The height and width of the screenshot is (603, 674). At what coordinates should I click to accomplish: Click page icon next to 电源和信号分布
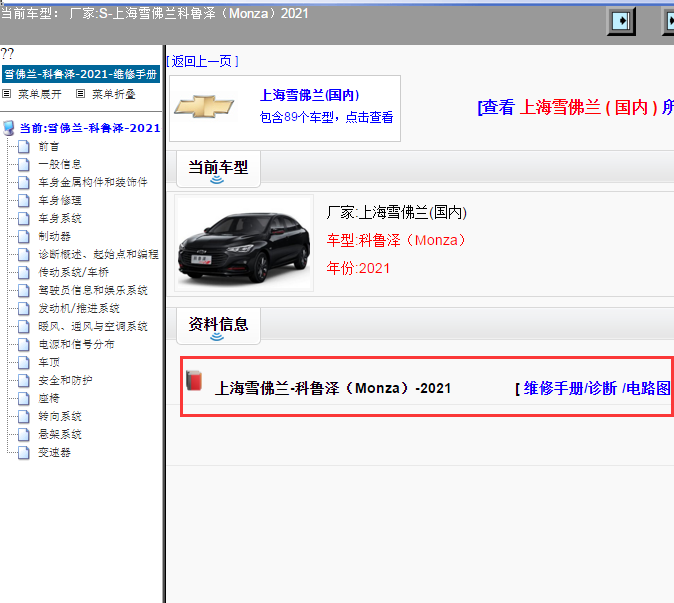click(x=24, y=345)
